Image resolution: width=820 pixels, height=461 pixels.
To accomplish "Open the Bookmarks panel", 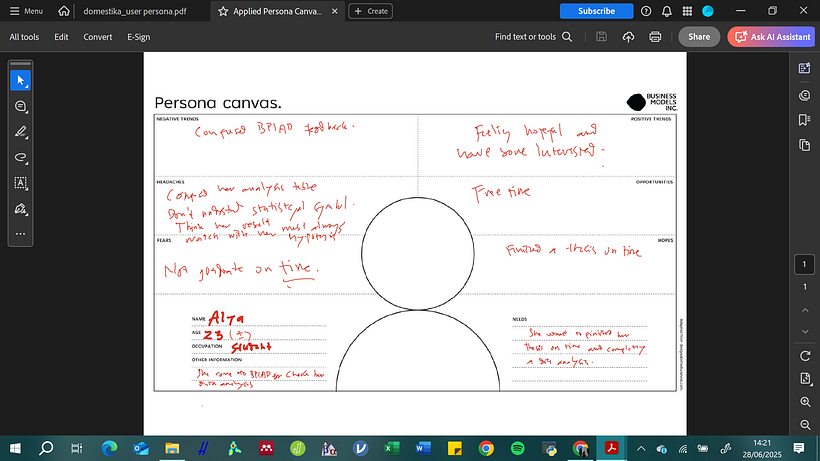I will (x=804, y=120).
